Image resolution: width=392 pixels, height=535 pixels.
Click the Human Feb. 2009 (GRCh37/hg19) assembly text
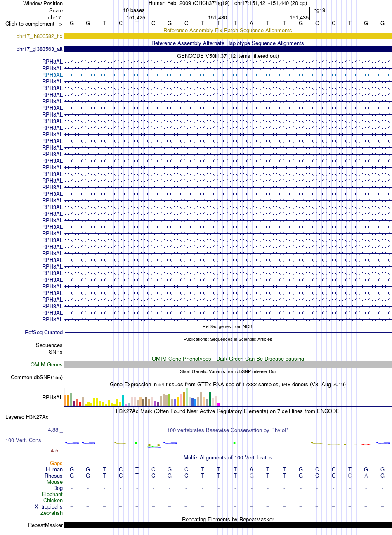(189, 3)
